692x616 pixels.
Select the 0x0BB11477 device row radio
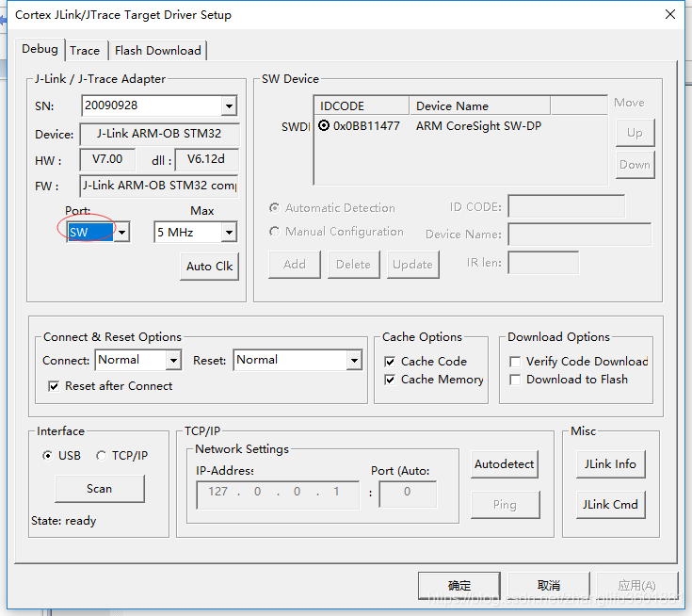click(x=324, y=126)
